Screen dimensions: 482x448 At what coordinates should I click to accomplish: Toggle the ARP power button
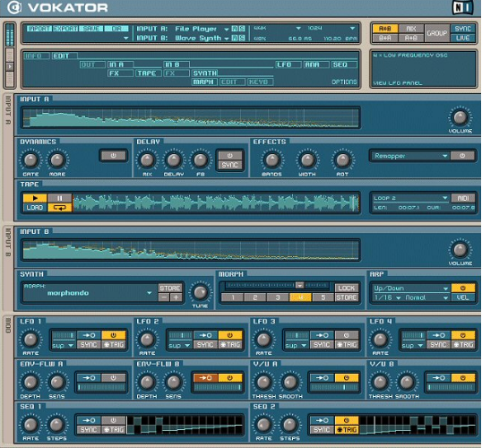[x=462, y=289]
